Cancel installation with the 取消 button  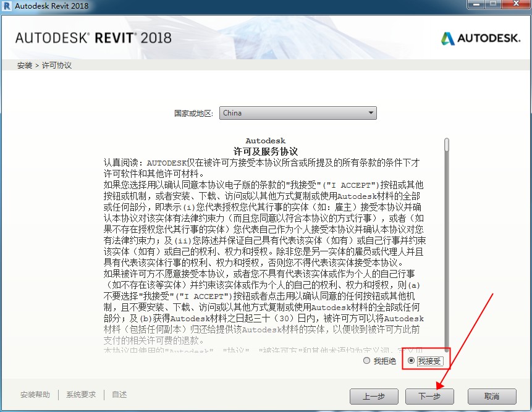coord(492,396)
